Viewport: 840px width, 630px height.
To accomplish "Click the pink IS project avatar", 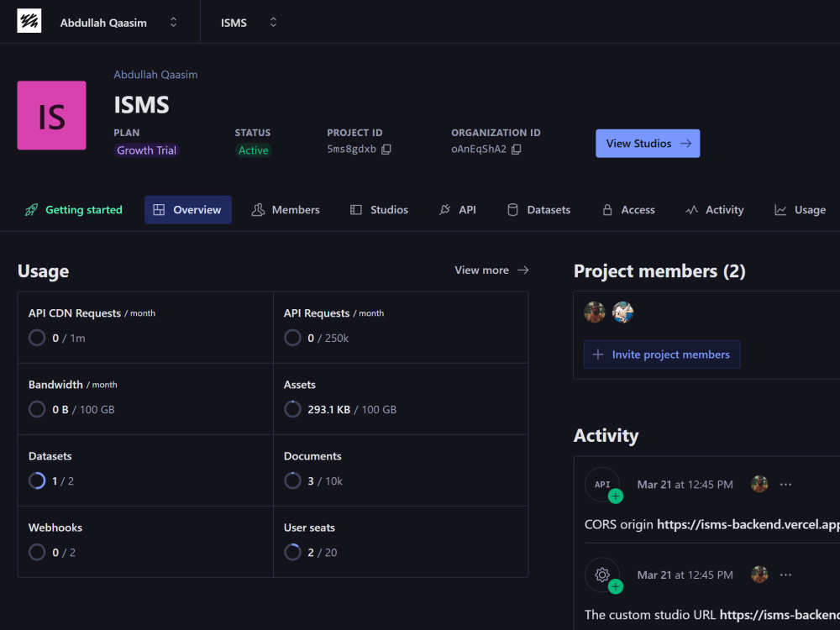I will (51, 115).
